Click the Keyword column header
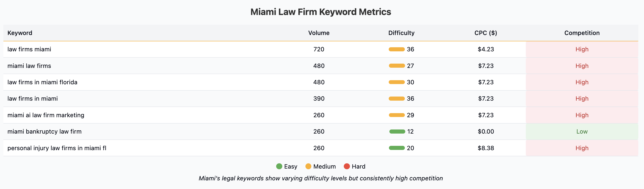The image size is (644, 189). coord(20,33)
